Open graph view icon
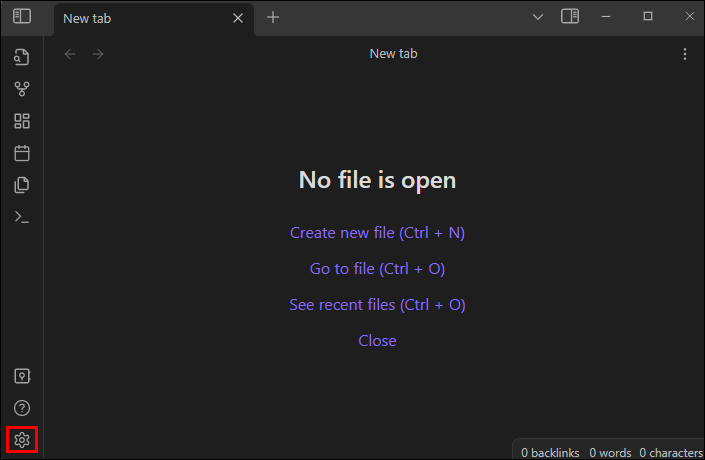Viewport: 705px width, 460px height. click(22, 89)
